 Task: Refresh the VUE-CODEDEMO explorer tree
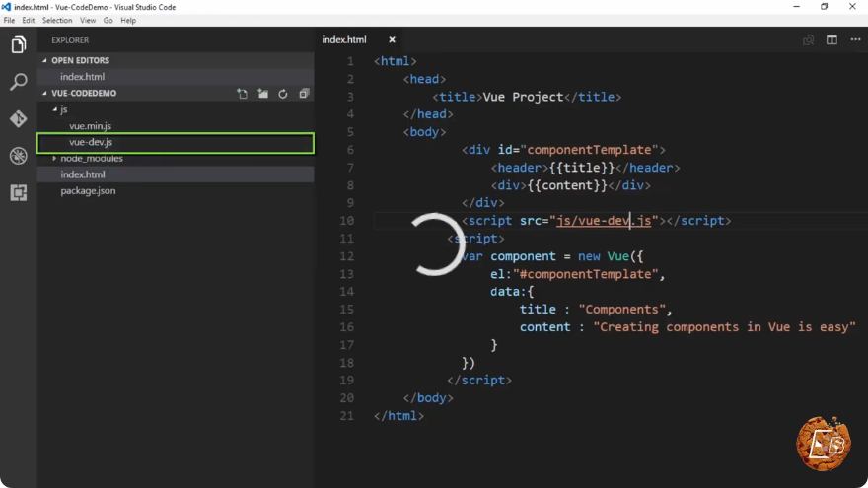point(283,94)
